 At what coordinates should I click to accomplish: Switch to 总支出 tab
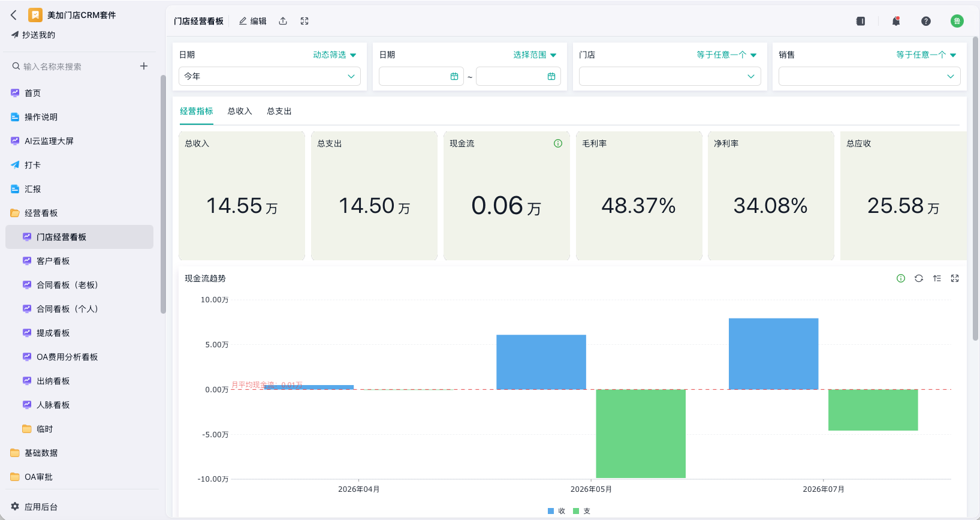[279, 111]
